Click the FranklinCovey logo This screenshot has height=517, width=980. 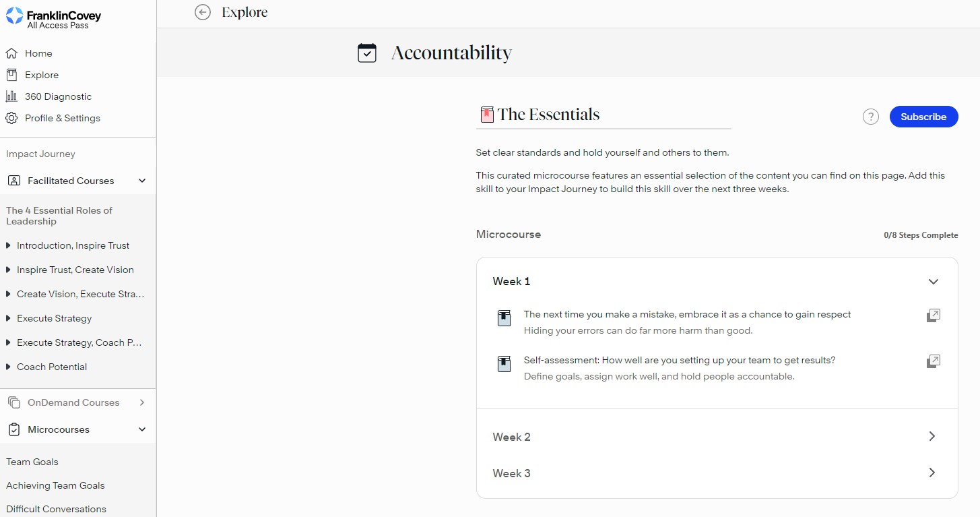(53, 18)
